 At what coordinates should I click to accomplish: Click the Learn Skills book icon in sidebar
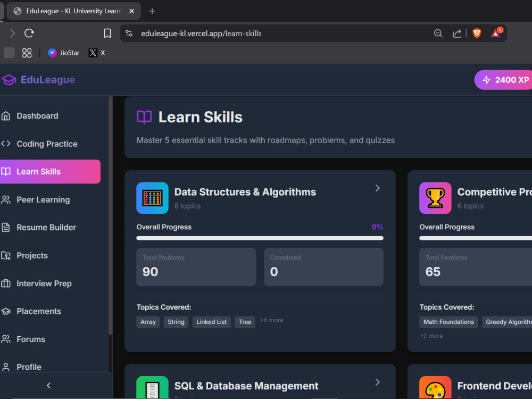pos(6,172)
